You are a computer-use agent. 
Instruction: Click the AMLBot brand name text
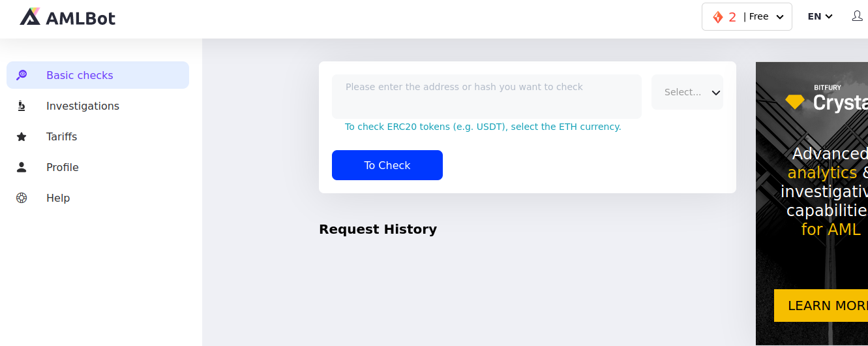pos(81,18)
